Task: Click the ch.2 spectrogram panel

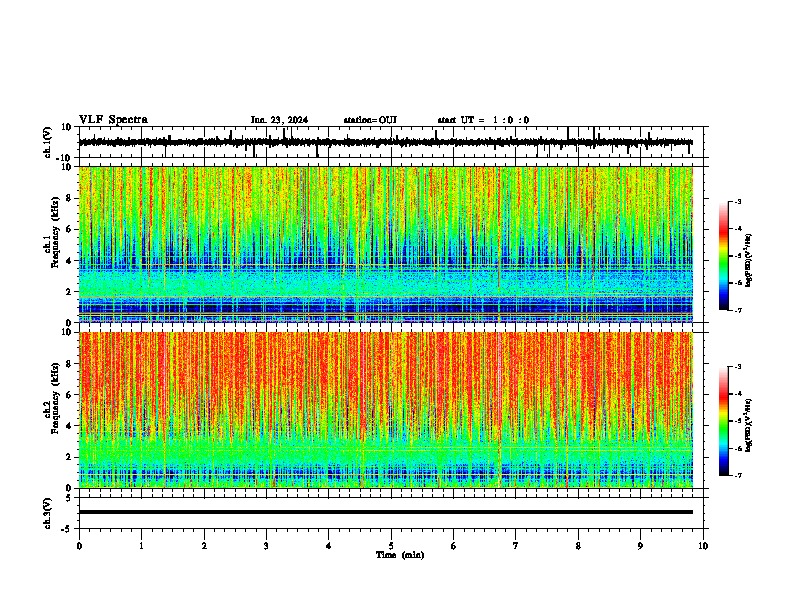Action: click(x=386, y=410)
